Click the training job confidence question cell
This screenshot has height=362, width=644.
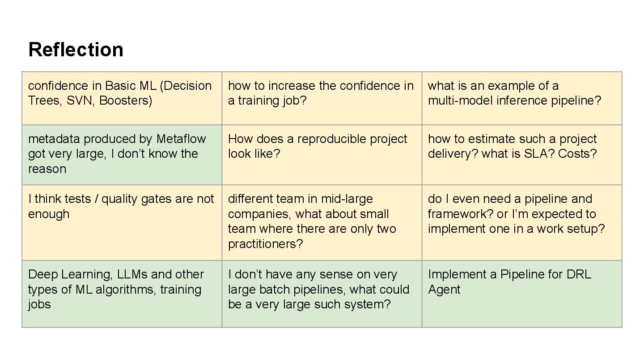(x=322, y=98)
